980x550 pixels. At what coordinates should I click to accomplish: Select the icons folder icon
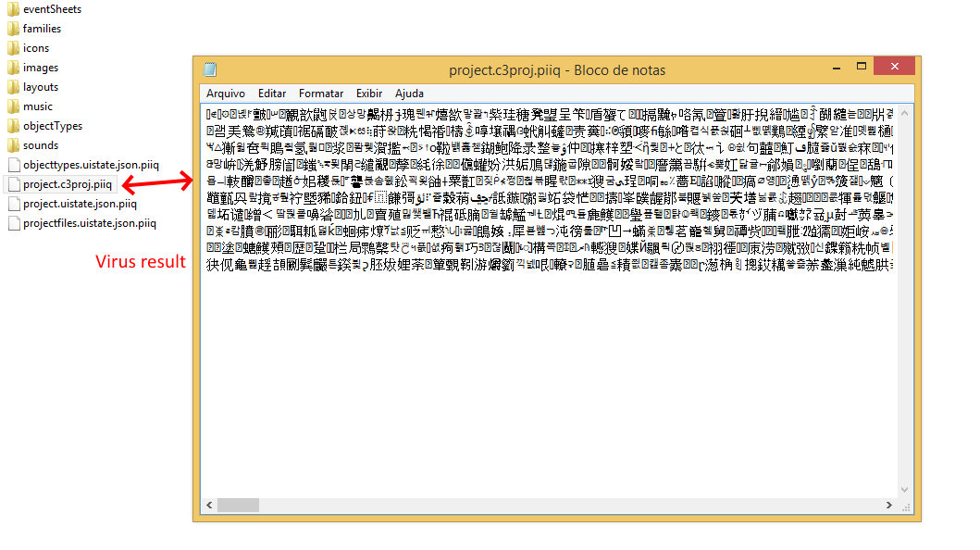[13, 48]
